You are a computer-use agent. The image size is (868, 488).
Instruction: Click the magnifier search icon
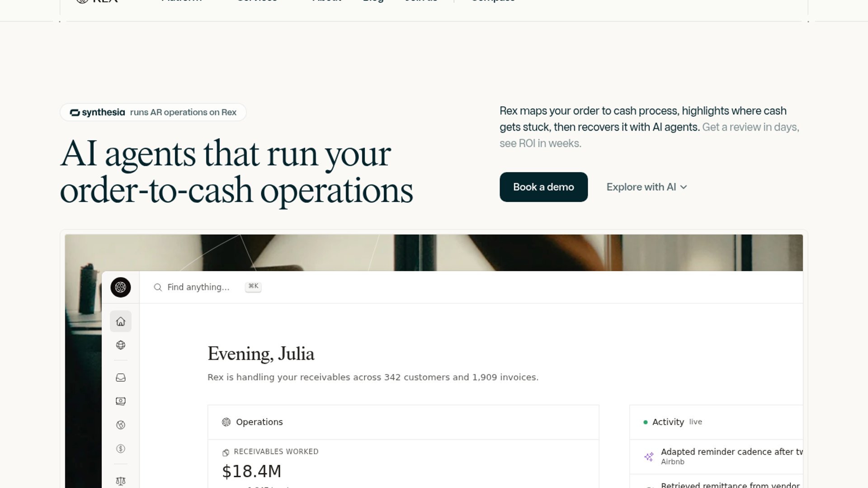click(158, 287)
